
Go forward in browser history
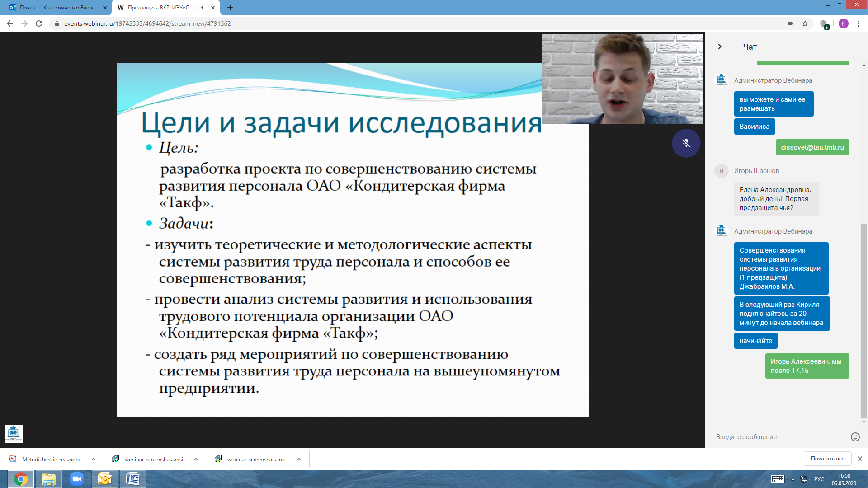point(24,23)
